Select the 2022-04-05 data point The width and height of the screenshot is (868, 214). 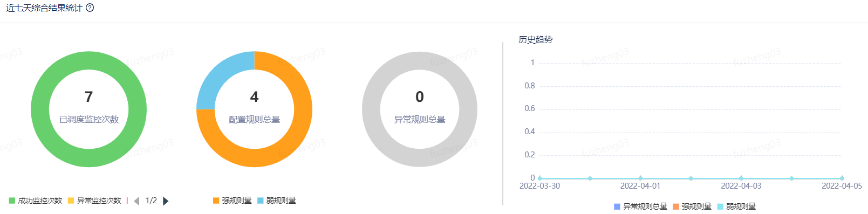click(x=842, y=178)
